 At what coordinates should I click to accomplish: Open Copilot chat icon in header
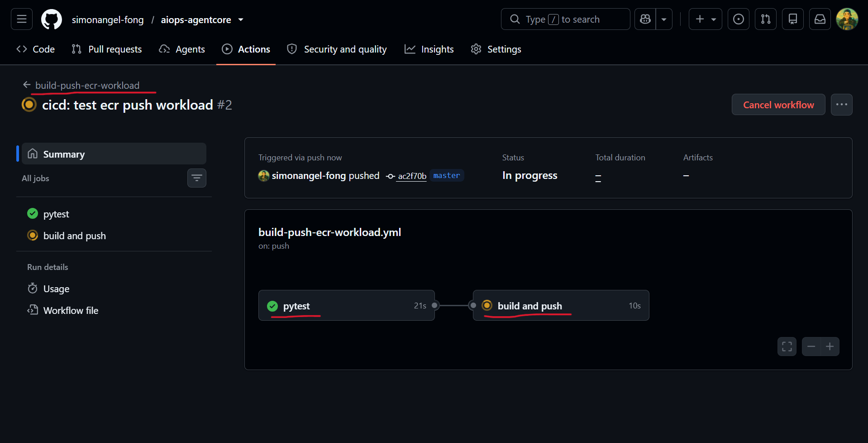pyautogui.click(x=645, y=19)
